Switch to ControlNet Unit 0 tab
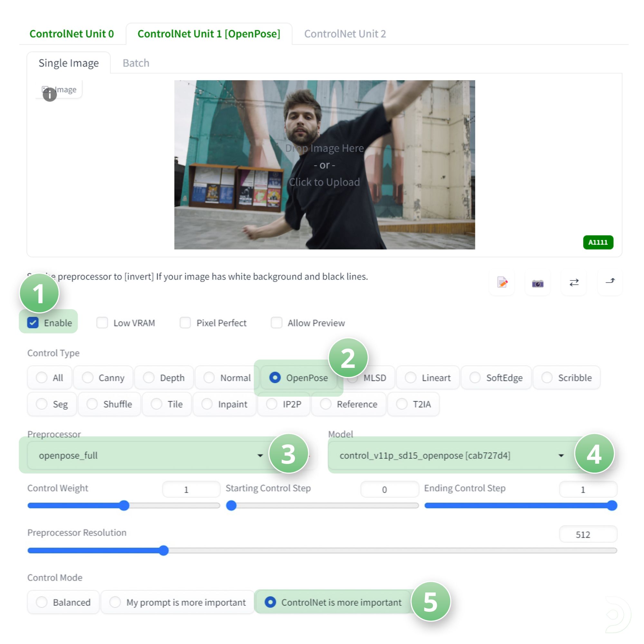This screenshot has height=644, width=644. tap(71, 34)
